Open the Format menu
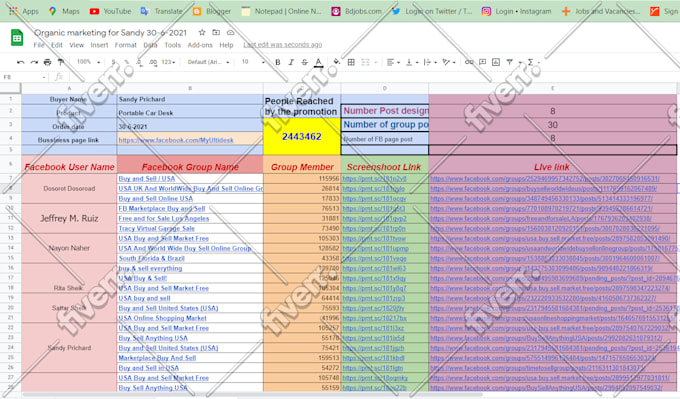 click(126, 45)
